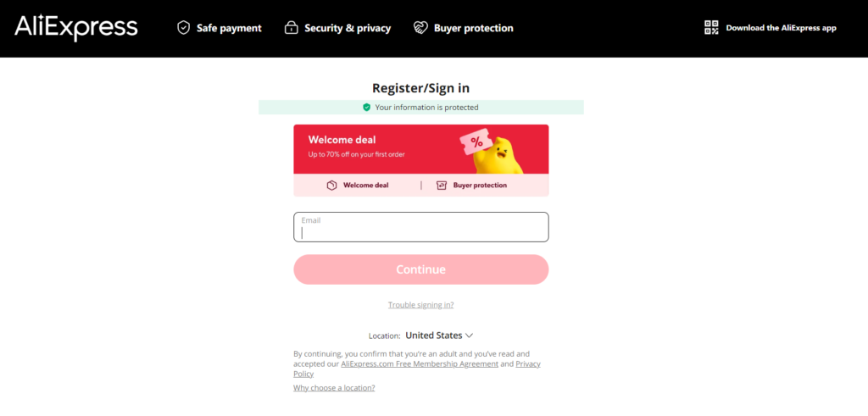The image size is (868, 416).
Task: Open AliExpress.com Free Membership Agreement link
Action: click(x=420, y=364)
